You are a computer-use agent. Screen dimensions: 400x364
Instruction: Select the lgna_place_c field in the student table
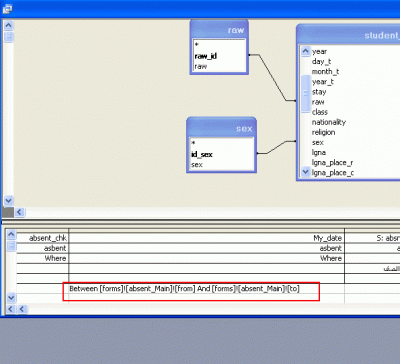[333, 173]
